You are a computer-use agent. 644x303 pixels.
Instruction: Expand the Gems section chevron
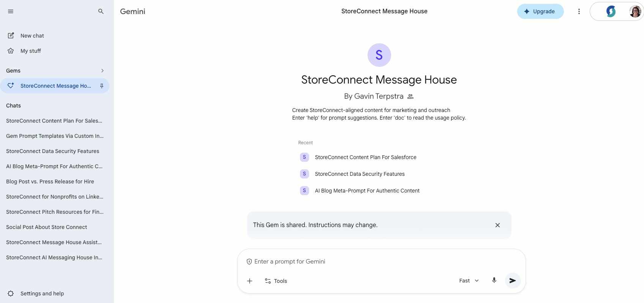(x=103, y=71)
